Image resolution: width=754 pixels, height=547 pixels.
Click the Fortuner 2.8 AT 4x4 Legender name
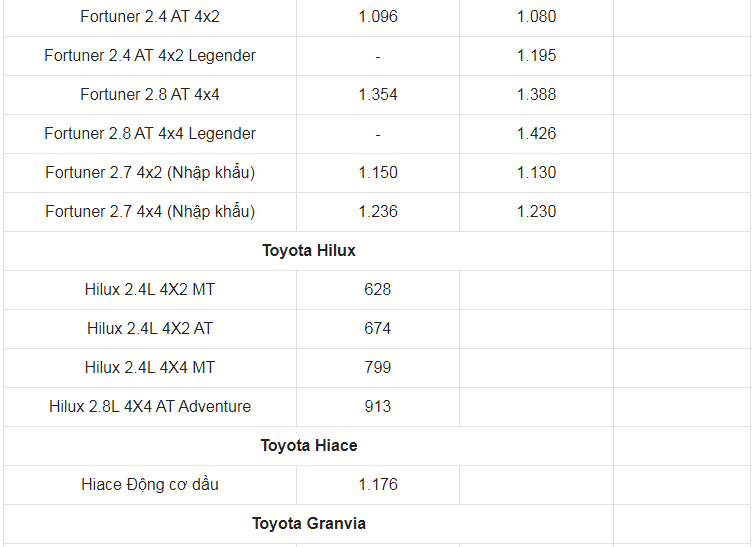[150, 133]
